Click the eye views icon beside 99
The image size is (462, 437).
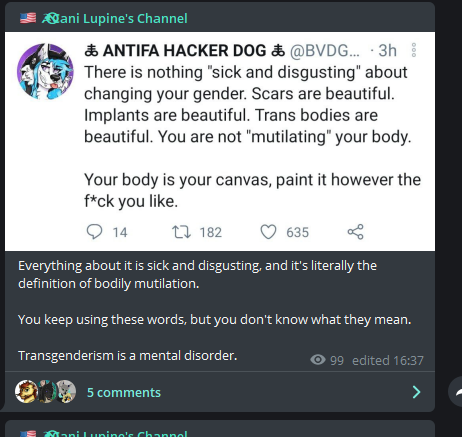pos(318,360)
